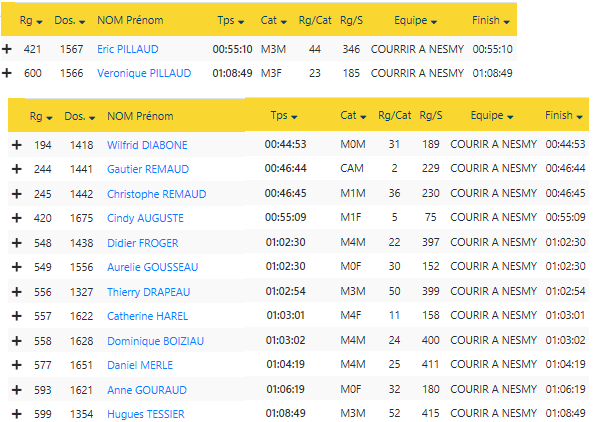The height and width of the screenshot is (422, 598).
Task: Expand row details for Wilfrid DIABONE
Action: [x=17, y=145]
